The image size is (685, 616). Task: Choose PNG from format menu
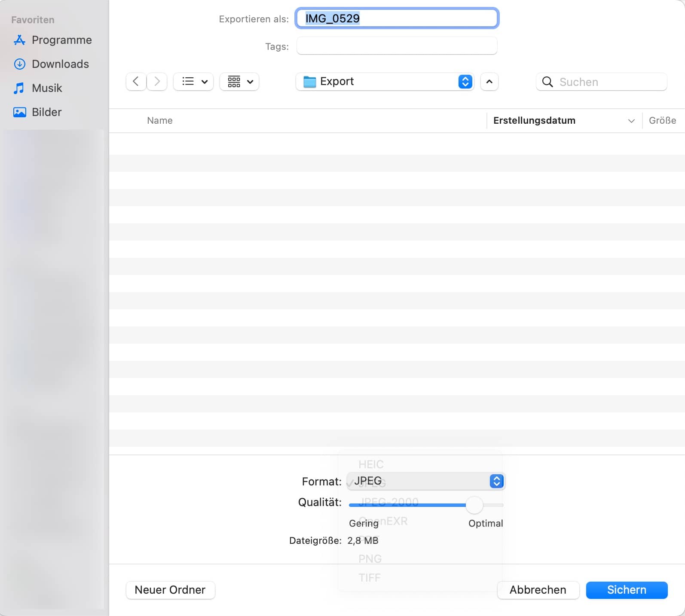(370, 559)
